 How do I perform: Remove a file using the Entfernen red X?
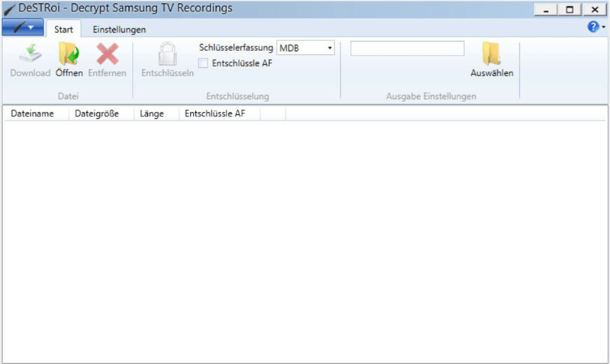[x=108, y=53]
